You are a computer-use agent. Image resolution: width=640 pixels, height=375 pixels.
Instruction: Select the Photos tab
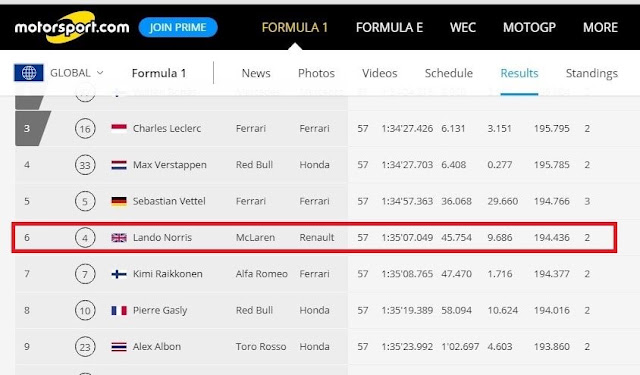316,73
